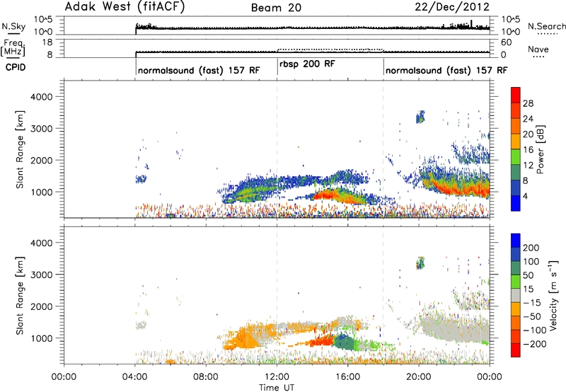Image resolution: width=566 pixels, height=392 pixels.
Task: Click the isolated echo near 3300 km in velocity panel
Action: [x=420, y=263]
